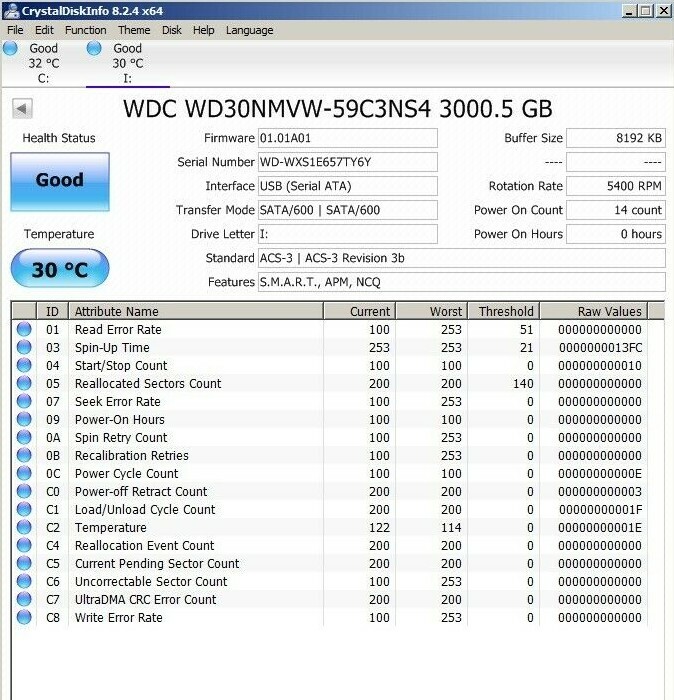
Task: Open the Disk menu
Action: tap(171, 30)
